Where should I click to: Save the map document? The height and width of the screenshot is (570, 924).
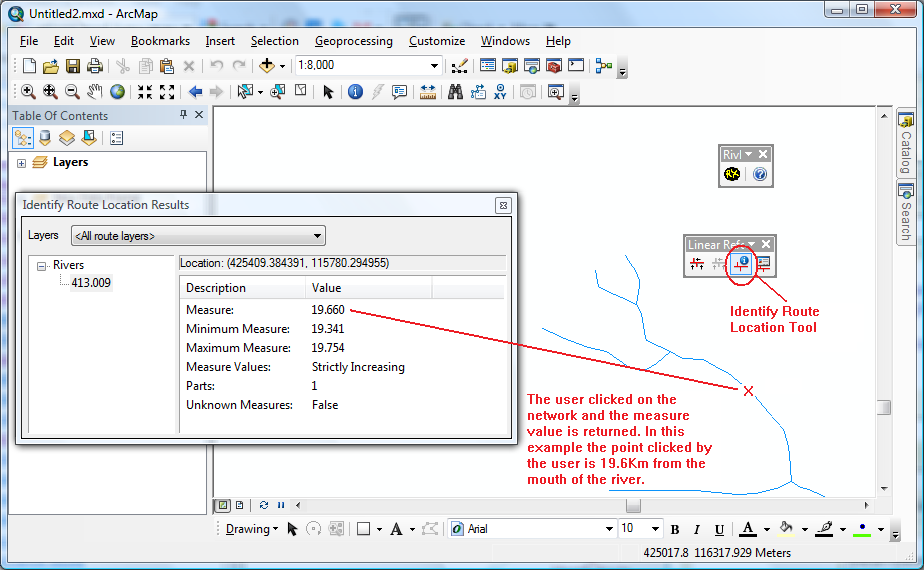click(x=72, y=65)
